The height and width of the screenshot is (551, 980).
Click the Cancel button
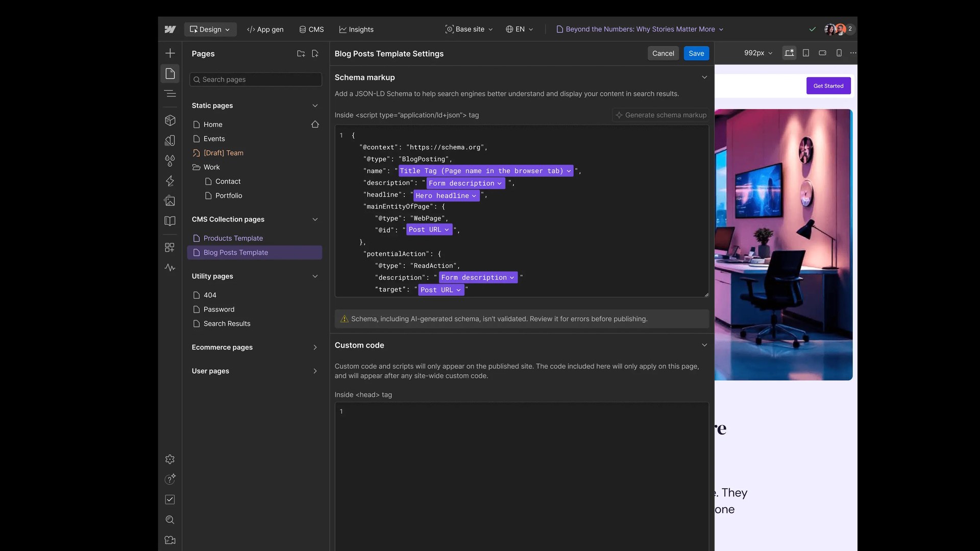(x=663, y=53)
